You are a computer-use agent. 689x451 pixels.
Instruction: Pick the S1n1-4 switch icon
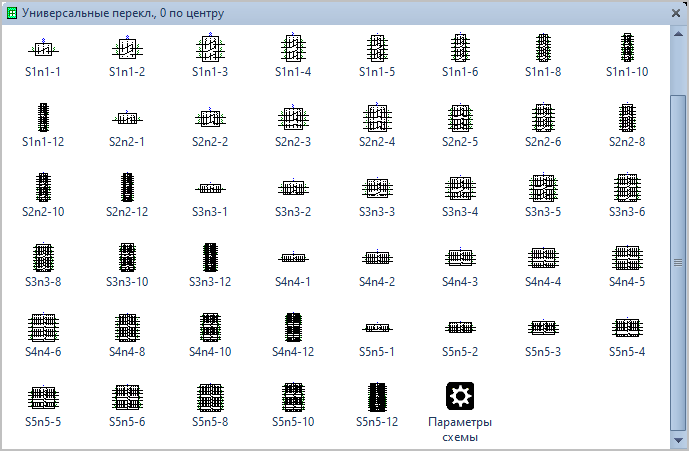pos(293,49)
